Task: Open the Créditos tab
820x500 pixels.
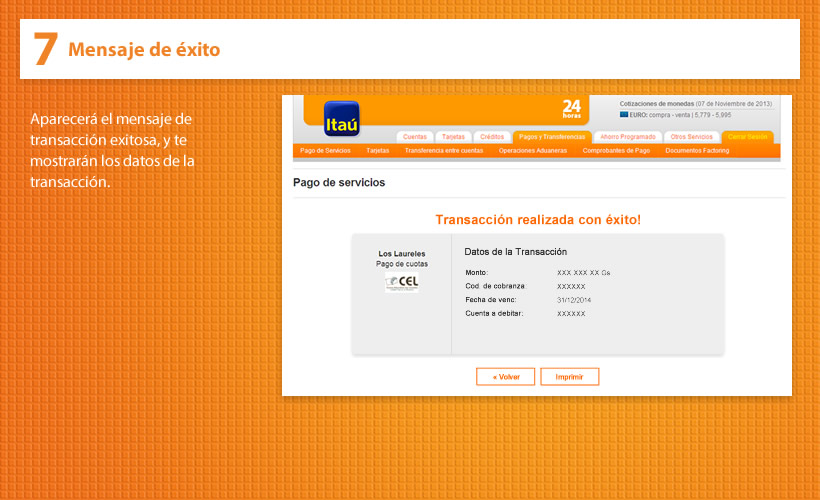Action: (x=492, y=136)
